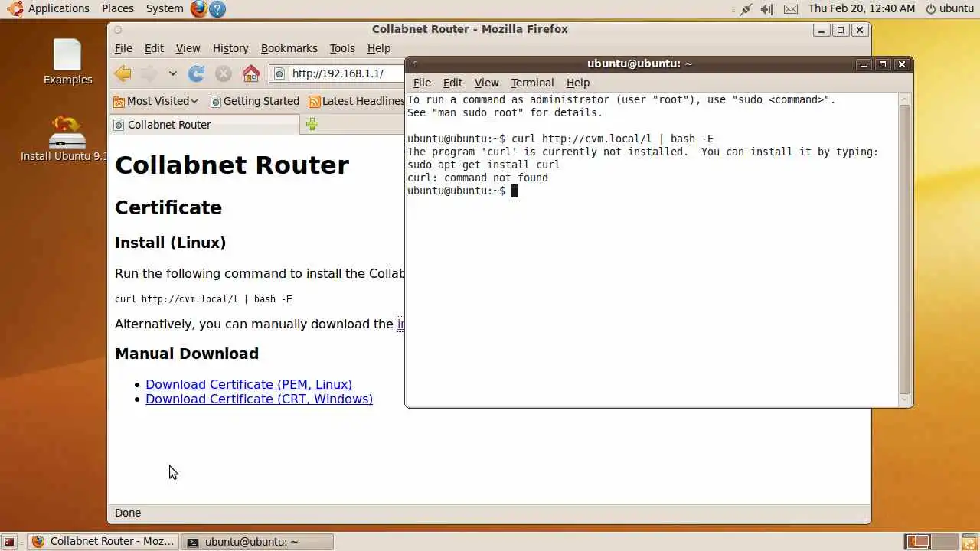The width and height of the screenshot is (980, 551).
Task: Open the Applications menu in top panel
Action: coord(50,8)
